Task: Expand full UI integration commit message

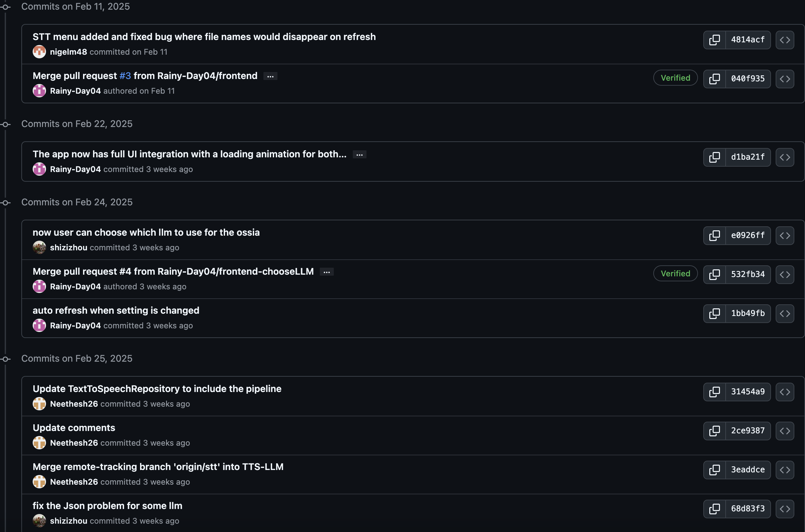Action: (x=359, y=155)
